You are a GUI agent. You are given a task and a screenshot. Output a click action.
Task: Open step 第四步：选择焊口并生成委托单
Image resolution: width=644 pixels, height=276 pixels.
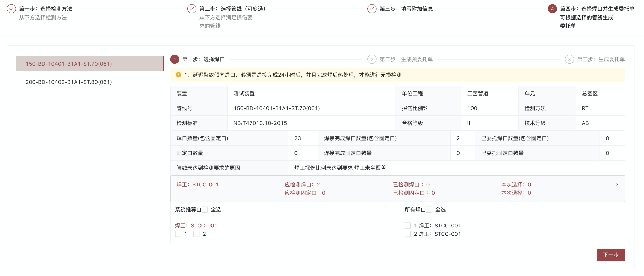pos(597,9)
